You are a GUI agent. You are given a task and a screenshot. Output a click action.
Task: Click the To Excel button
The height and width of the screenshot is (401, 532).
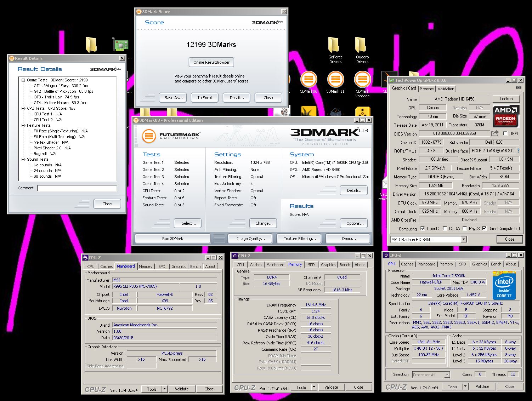pos(204,98)
